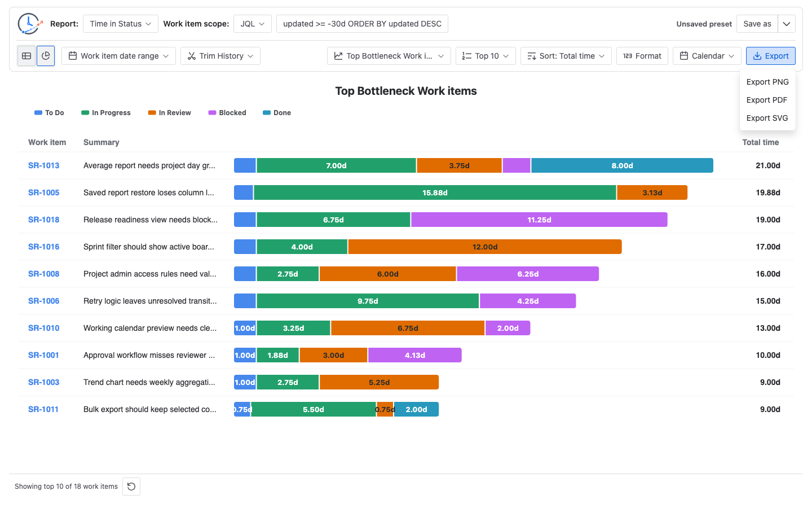Open work item SR-1008
The height and width of the screenshot is (508, 812).
[44, 274]
